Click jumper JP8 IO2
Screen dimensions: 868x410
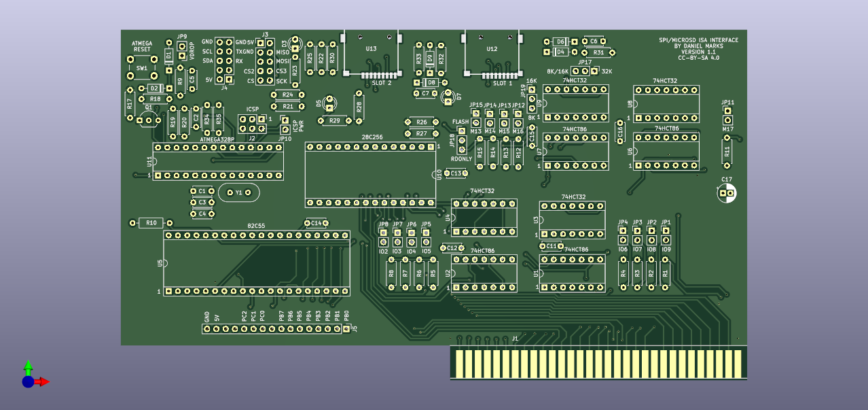[384, 237]
